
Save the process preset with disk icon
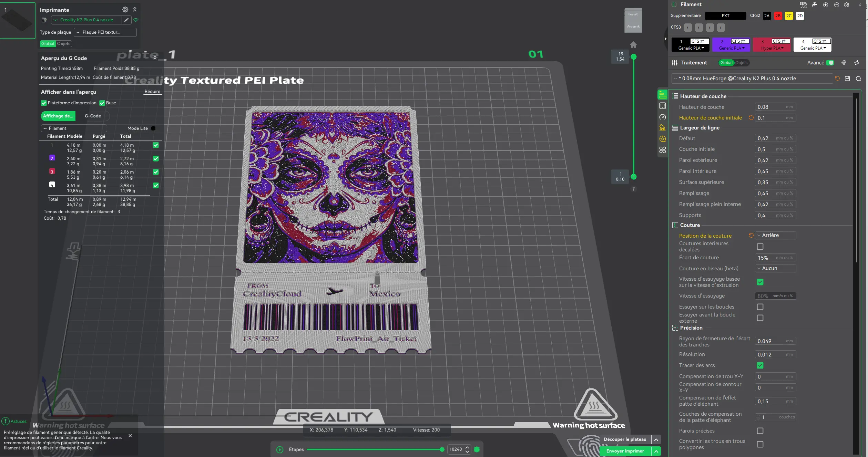tap(847, 79)
